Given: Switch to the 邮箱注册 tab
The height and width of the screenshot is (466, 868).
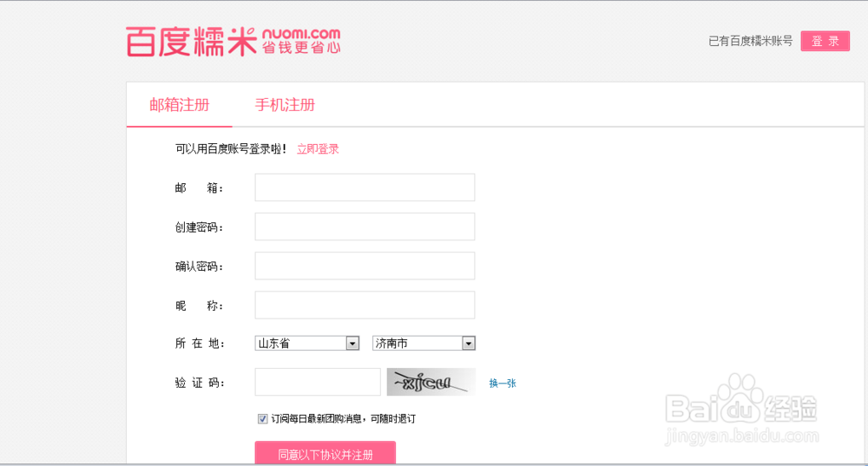Looking at the screenshot, I should coord(180,105).
